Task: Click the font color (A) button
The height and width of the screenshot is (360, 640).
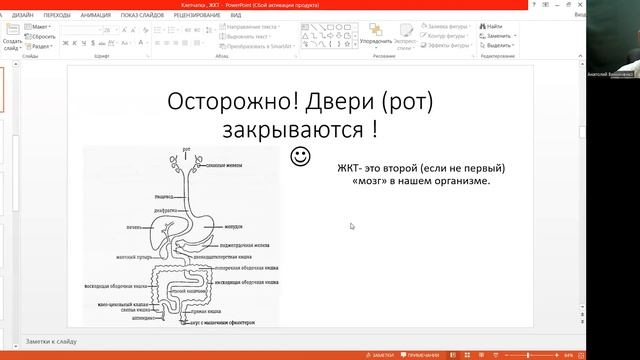Action: pyautogui.click(x=140, y=43)
